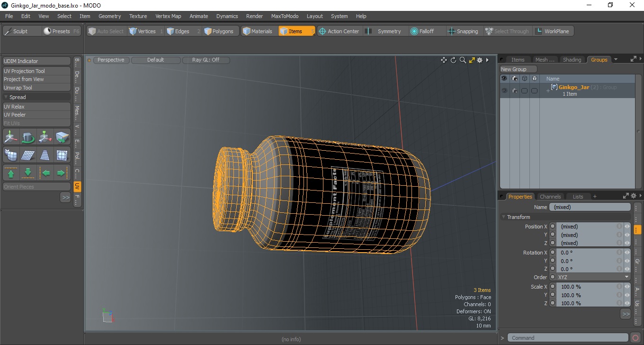Open the viewport settings gear
The width and height of the screenshot is (644, 345).
tap(480, 60)
